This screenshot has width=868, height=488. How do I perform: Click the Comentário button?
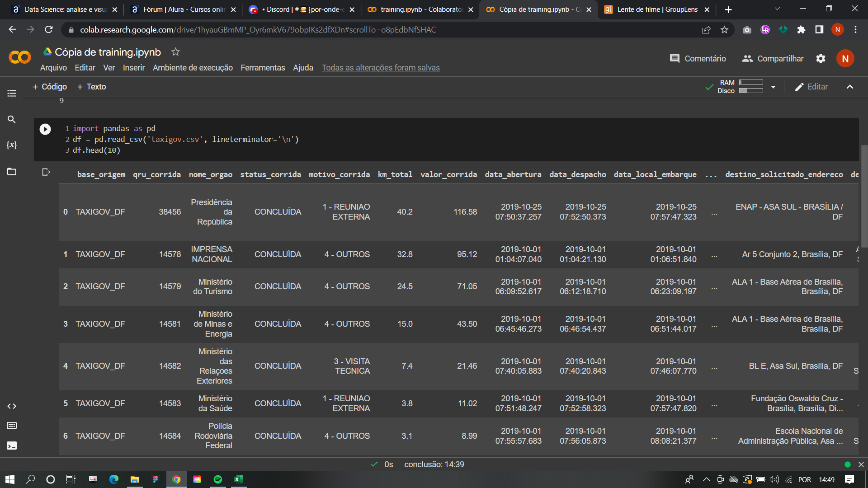coord(698,59)
